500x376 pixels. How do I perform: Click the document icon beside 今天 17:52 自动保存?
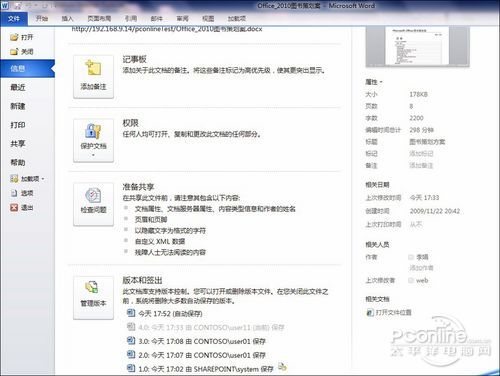(x=131, y=313)
